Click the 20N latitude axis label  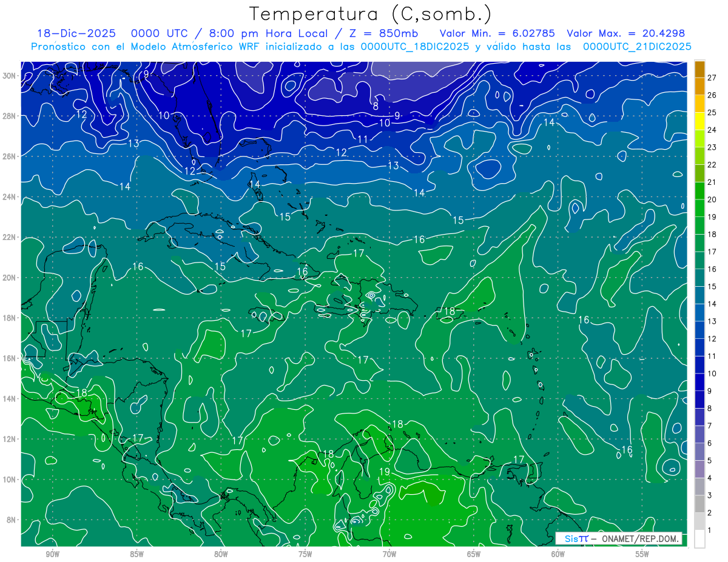(10, 278)
